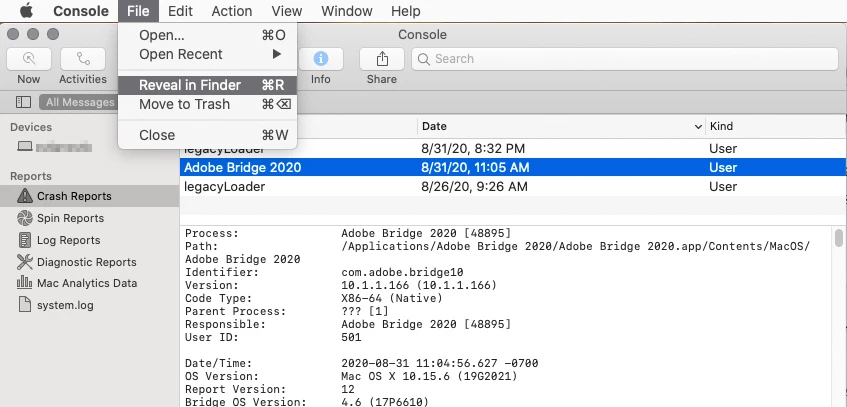Click the Crash Reports warning icon
The width and height of the screenshot is (847, 407).
pyautogui.click(x=25, y=196)
